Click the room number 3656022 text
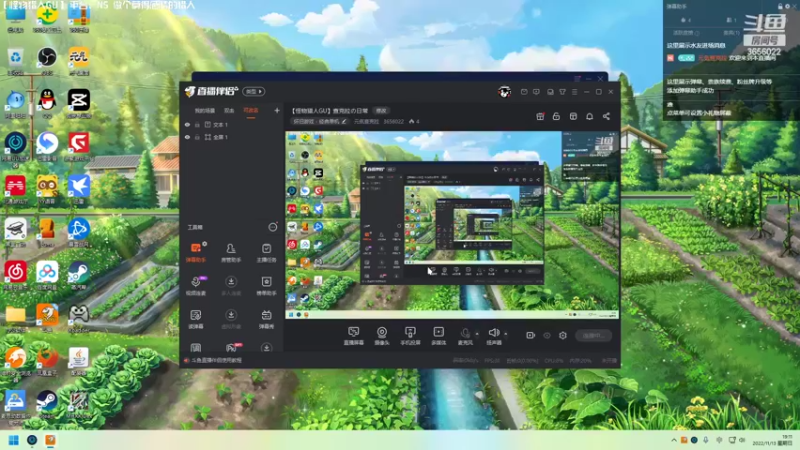Image resolution: width=800 pixels, height=450 pixels. (393, 121)
